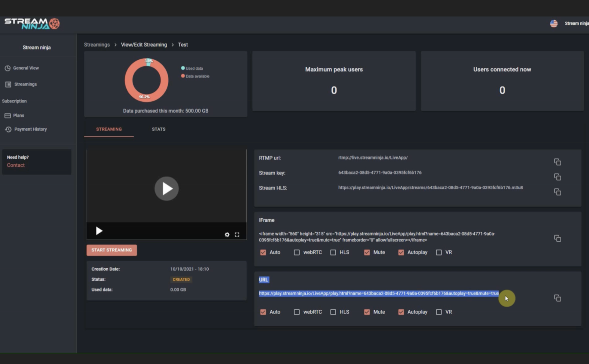Click the iframe embed code text
This screenshot has width=589, height=364.
pyautogui.click(x=377, y=237)
